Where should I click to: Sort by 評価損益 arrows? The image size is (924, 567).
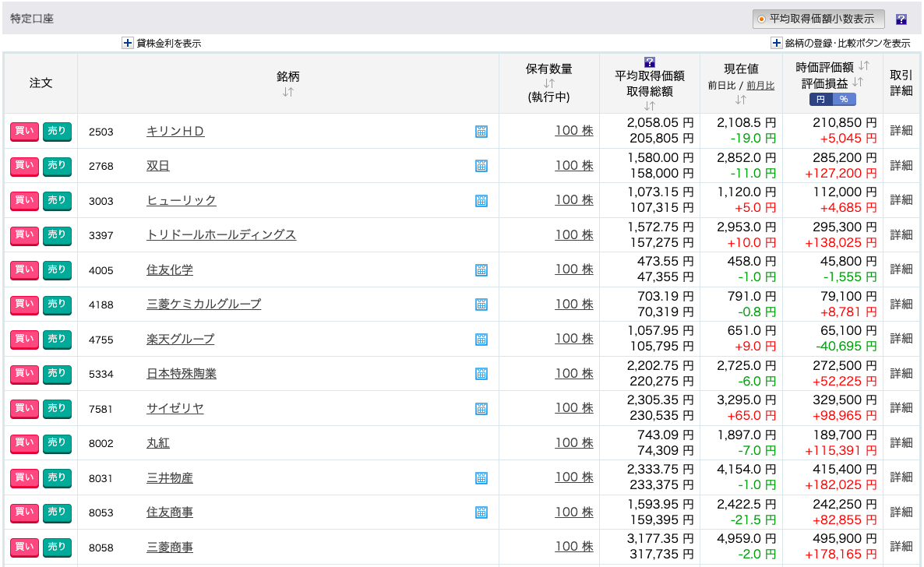click(858, 82)
